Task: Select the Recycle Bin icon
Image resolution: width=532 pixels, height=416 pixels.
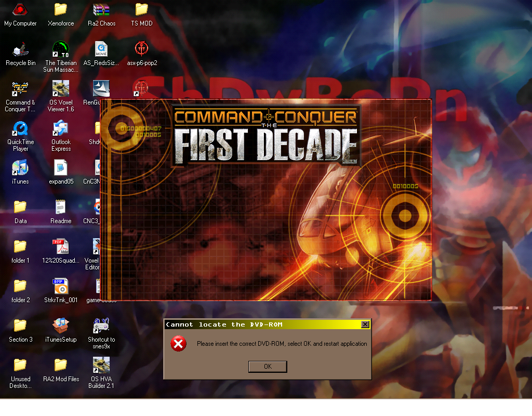Action: coord(20,50)
